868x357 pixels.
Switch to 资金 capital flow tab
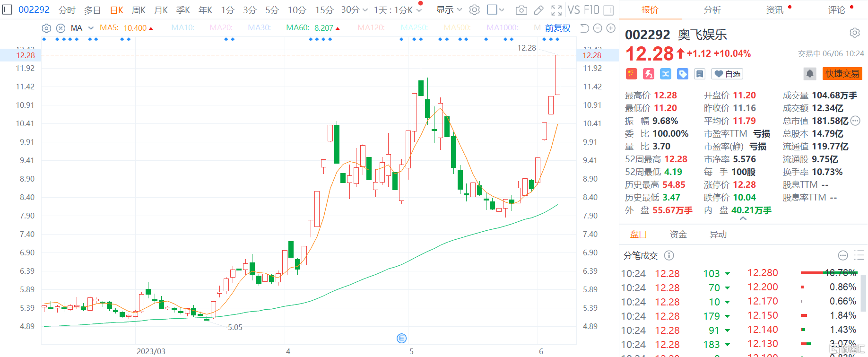pos(678,235)
